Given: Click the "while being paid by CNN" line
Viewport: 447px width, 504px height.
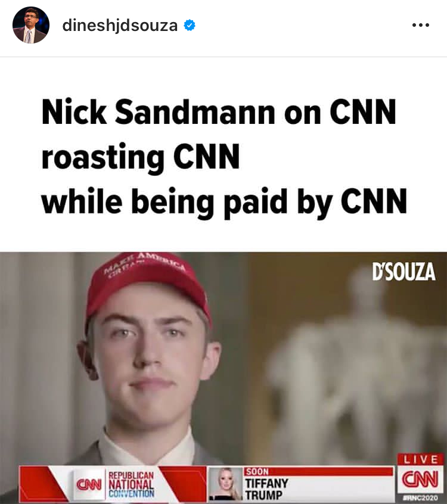Looking at the screenshot, I should (x=224, y=202).
